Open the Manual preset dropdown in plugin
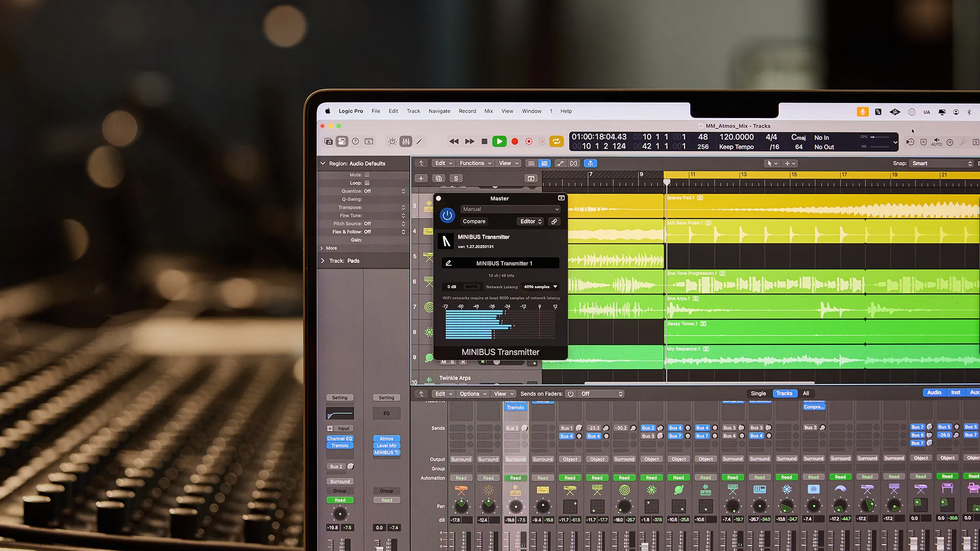The image size is (980, 551). click(510, 209)
